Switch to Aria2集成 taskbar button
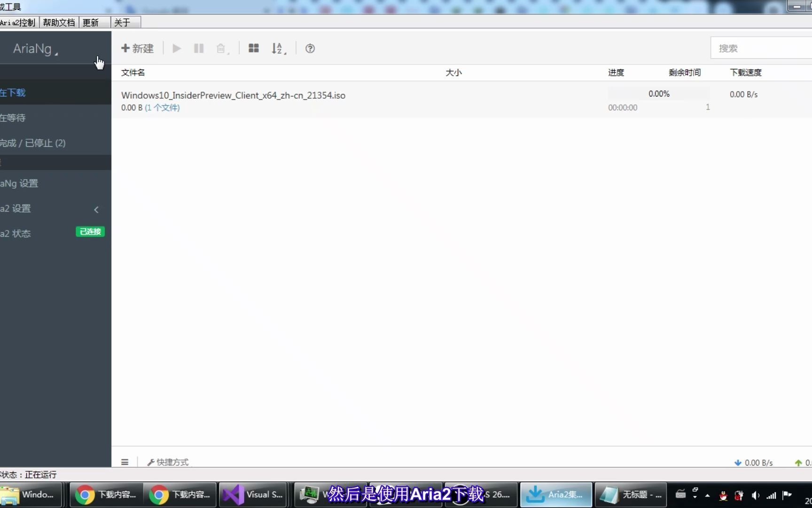The image size is (812, 508). tap(556, 494)
